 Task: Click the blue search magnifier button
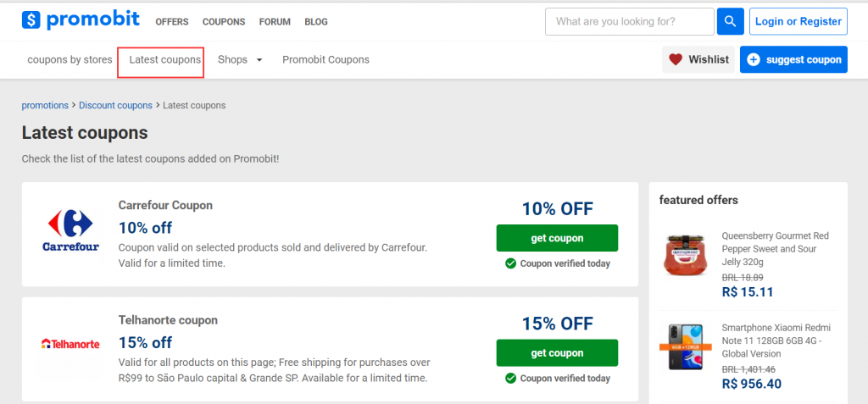coord(730,21)
